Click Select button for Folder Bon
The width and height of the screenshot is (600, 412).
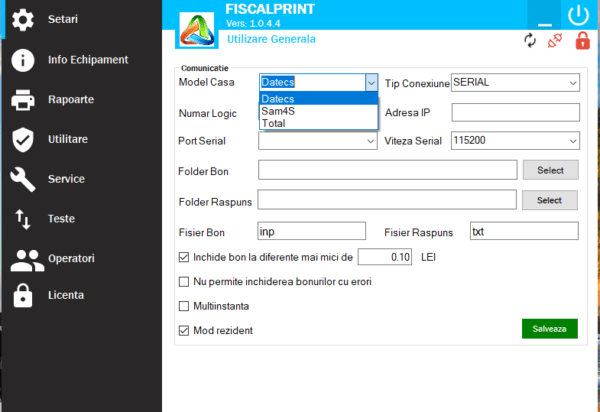(x=550, y=170)
